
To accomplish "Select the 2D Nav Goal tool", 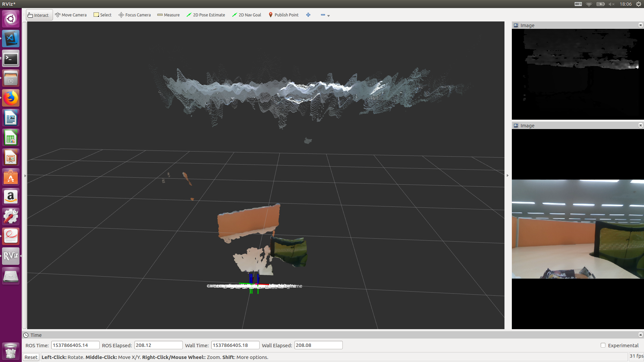I will (247, 15).
